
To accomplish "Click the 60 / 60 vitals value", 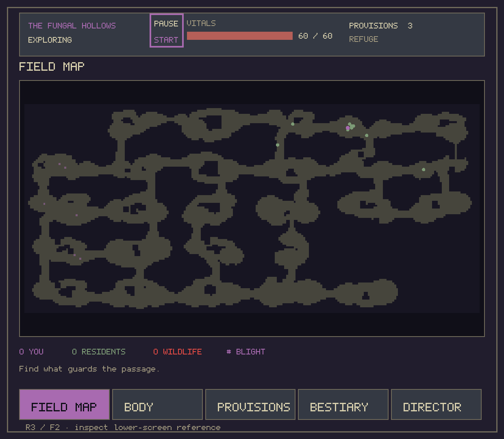I will 315,36.
